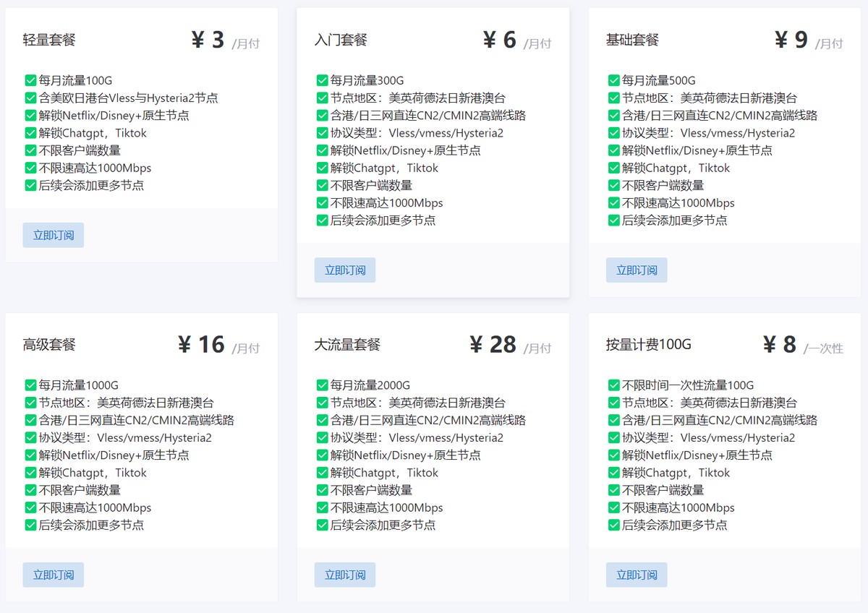868x613 pixels.
Task: Click the checkmark next to 解锁Chatgpt，Tiktok in 入门套餐
Action: pos(322,168)
